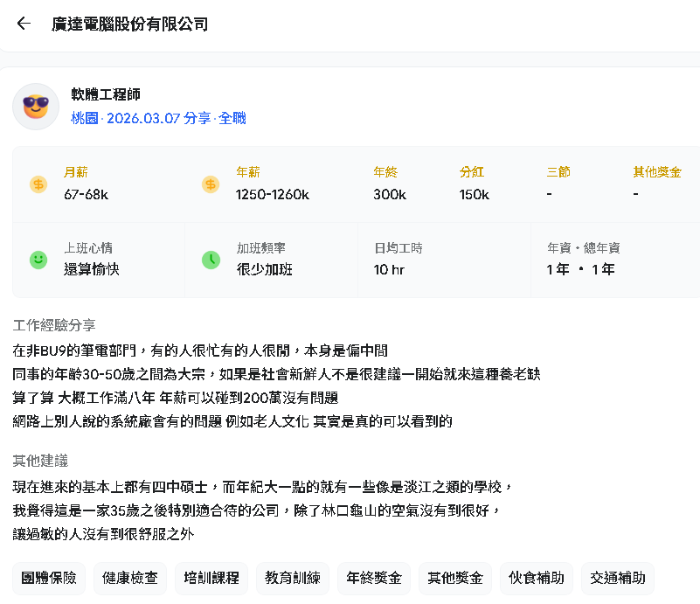Click the line about 35歲之後特別適合

pos(256,510)
